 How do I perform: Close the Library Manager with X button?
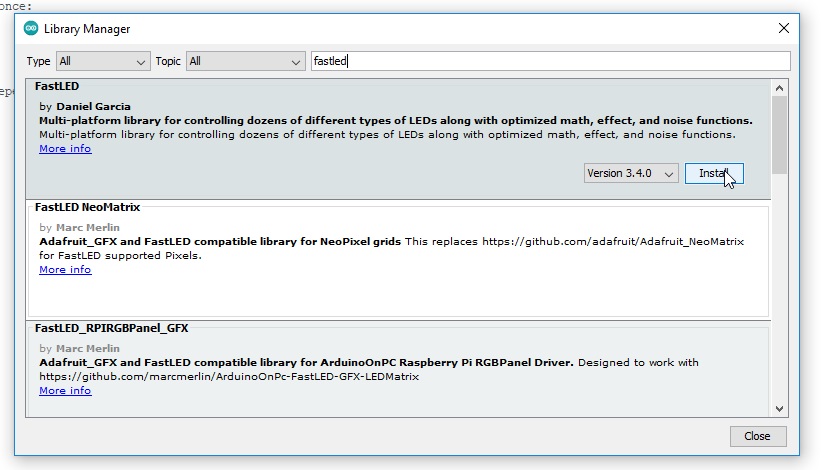[x=783, y=28]
